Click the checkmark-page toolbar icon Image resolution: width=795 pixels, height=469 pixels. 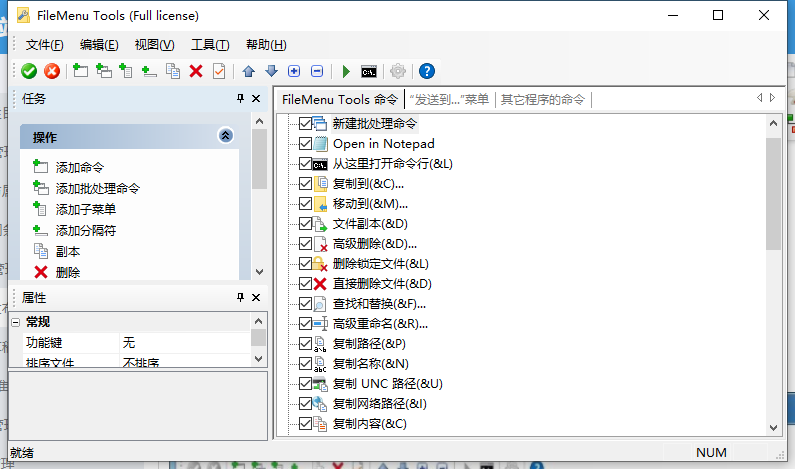pyautogui.click(x=219, y=71)
